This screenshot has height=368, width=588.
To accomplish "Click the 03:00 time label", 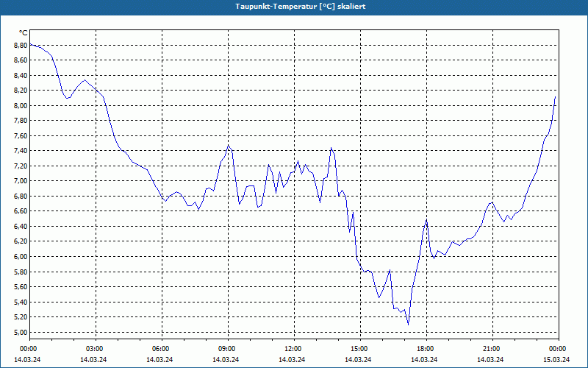I will point(96,349).
